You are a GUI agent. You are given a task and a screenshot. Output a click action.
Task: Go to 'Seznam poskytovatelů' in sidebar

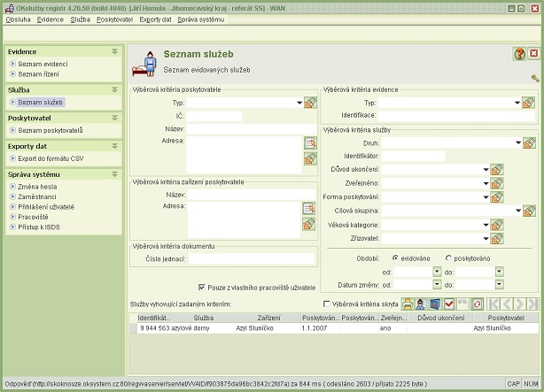point(50,130)
